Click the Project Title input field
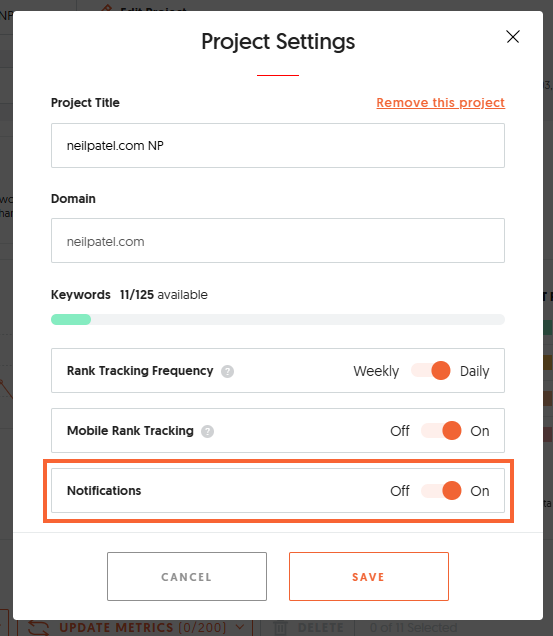The width and height of the screenshot is (553, 636). click(278, 146)
